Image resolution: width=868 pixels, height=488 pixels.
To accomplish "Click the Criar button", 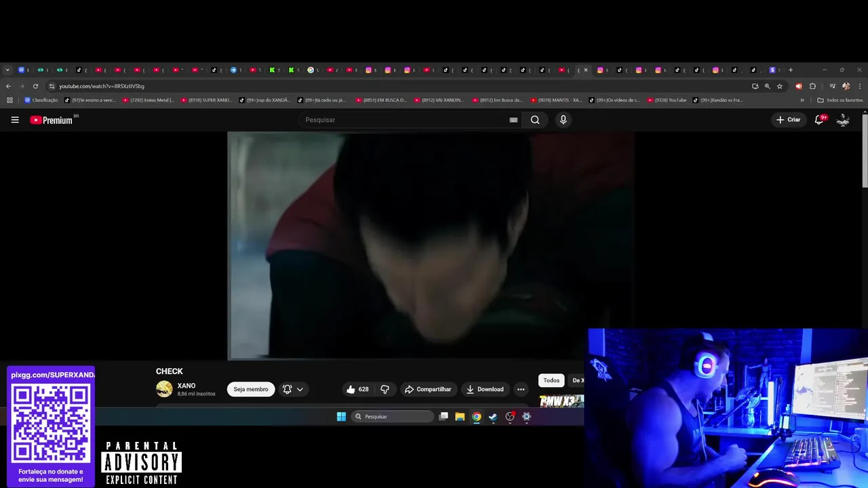I will (789, 120).
